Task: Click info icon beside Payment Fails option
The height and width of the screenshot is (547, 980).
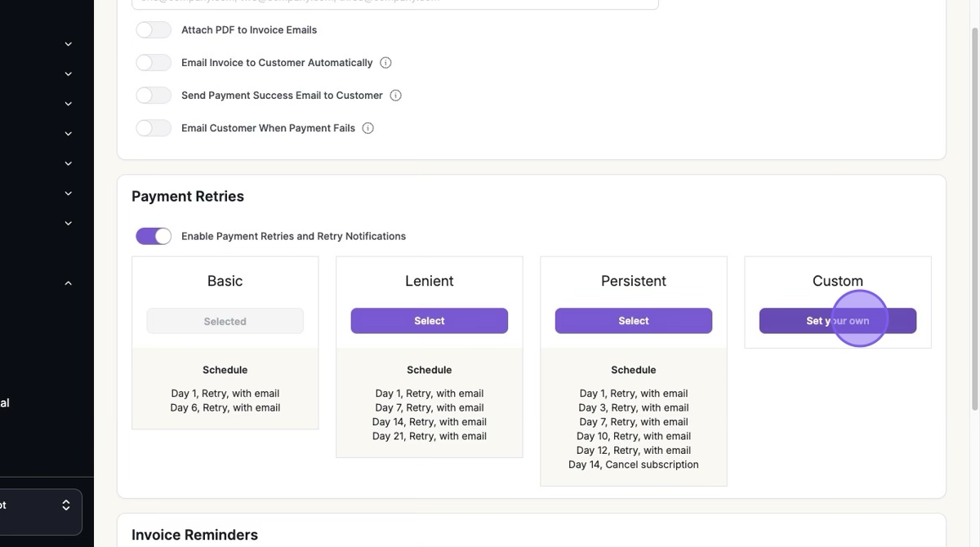Action: (368, 128)
